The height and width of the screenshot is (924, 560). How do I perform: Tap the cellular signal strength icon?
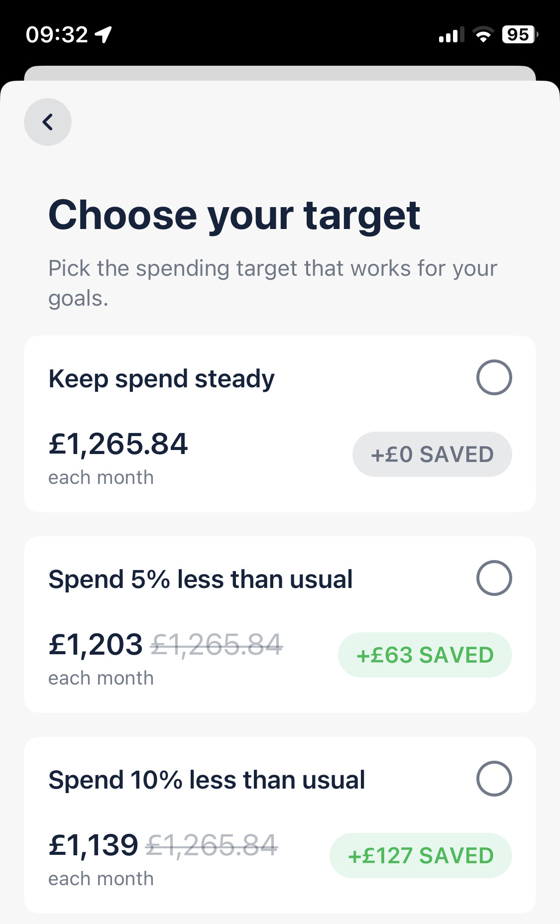451,35
